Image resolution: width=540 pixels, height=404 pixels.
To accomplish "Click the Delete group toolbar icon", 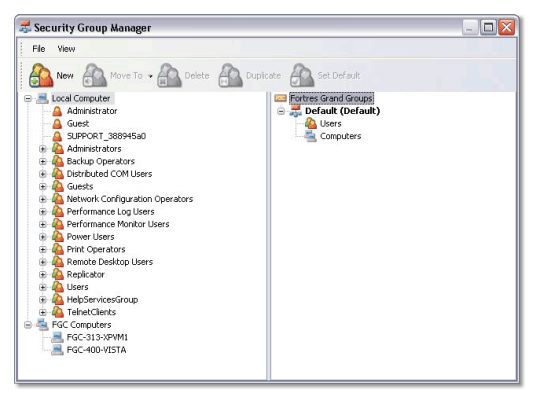I will point(169,75).
